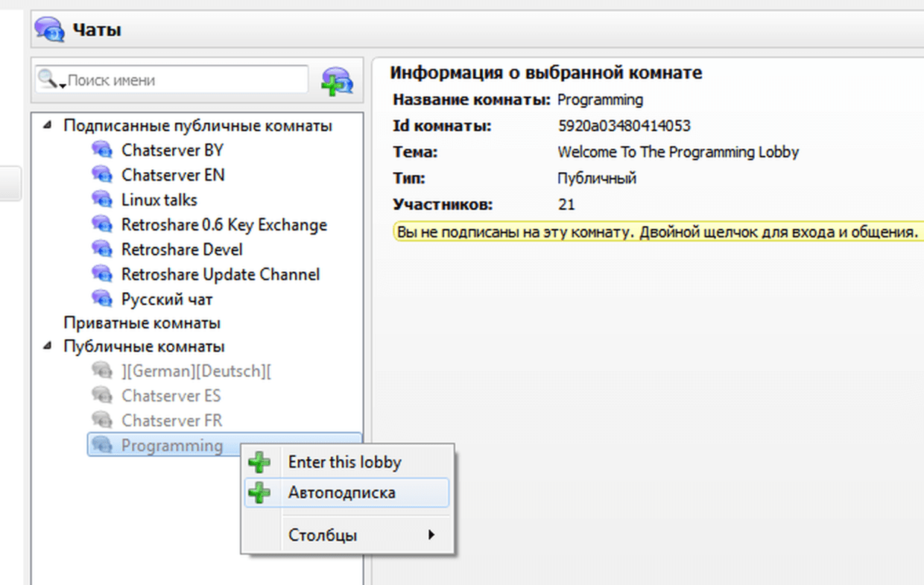Click the Русский чат room icon
The height and width of the screenshot is (585, 924).
101,299
